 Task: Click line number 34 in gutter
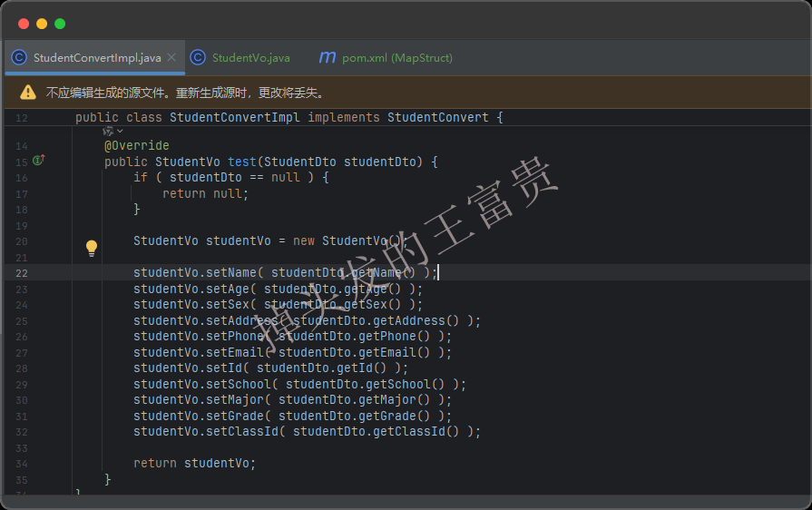(21, 464)
